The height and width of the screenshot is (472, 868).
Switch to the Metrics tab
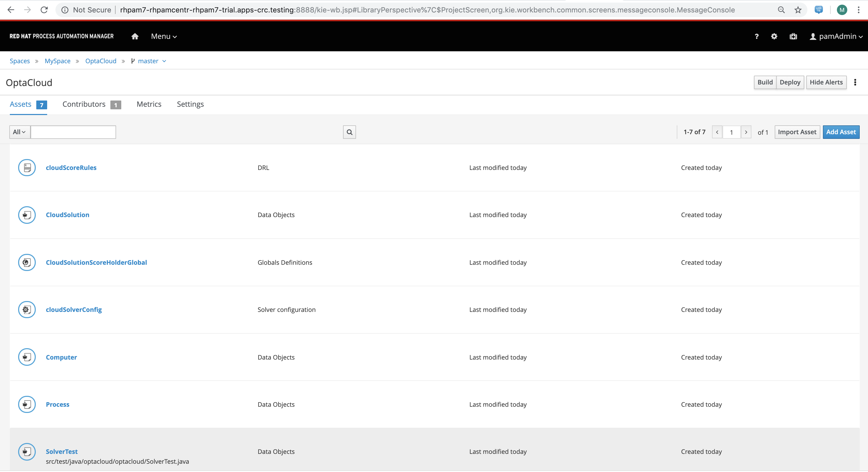coord(149,104)
